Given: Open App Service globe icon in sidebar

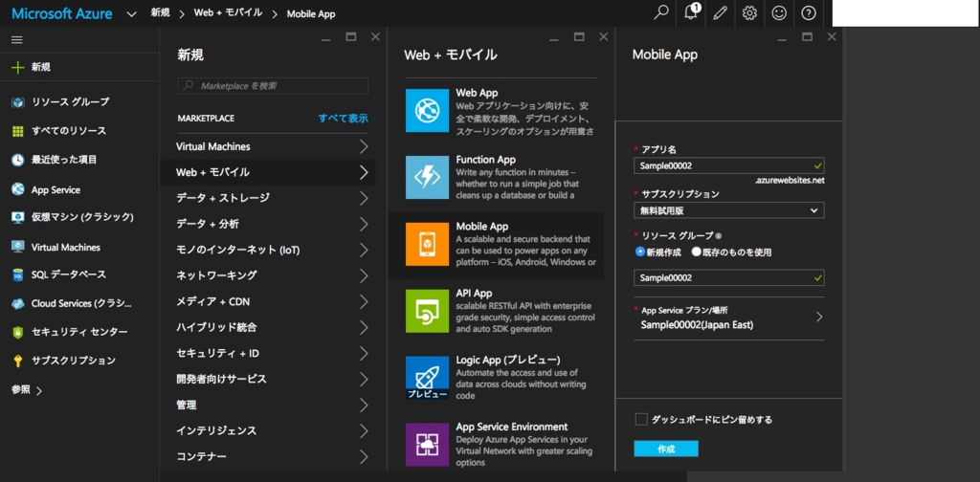Looking at the screenshot, I should pyautogui.click(x=18, y=189).
